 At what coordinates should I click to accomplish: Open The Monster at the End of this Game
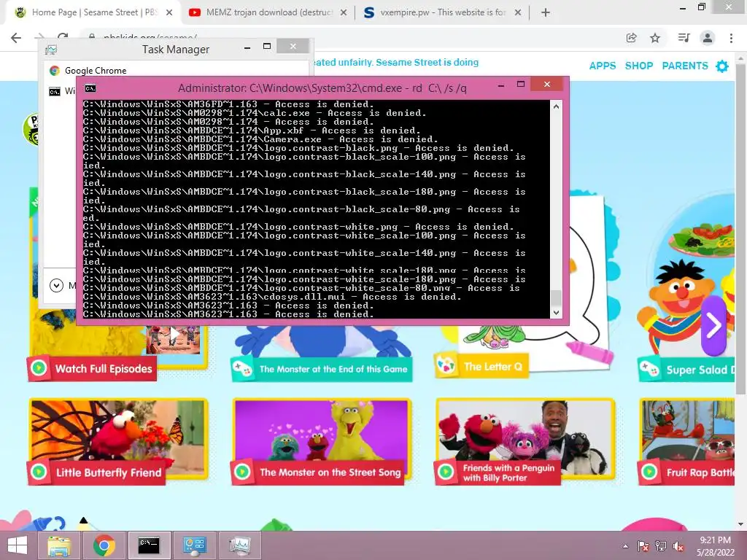click(322, 369)
